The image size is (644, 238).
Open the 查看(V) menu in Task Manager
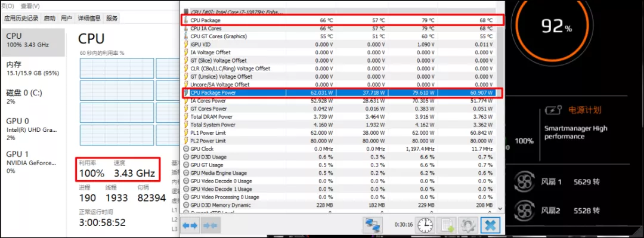click(30, 6)
